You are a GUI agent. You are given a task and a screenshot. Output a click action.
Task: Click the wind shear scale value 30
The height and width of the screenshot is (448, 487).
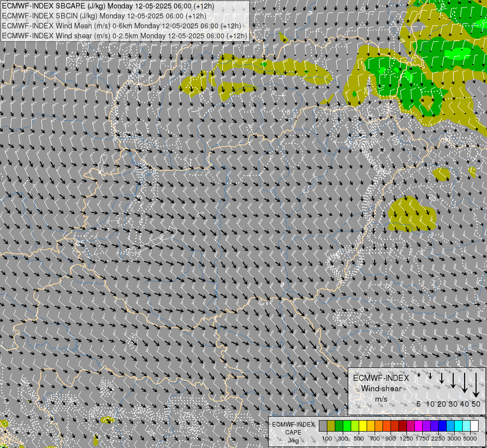453,404
